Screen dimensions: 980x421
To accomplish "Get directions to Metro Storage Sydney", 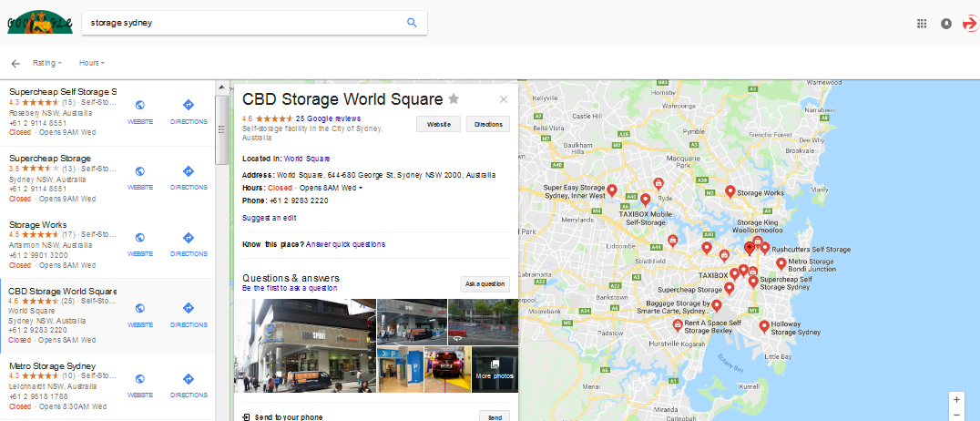I will (x=189, y=385).
